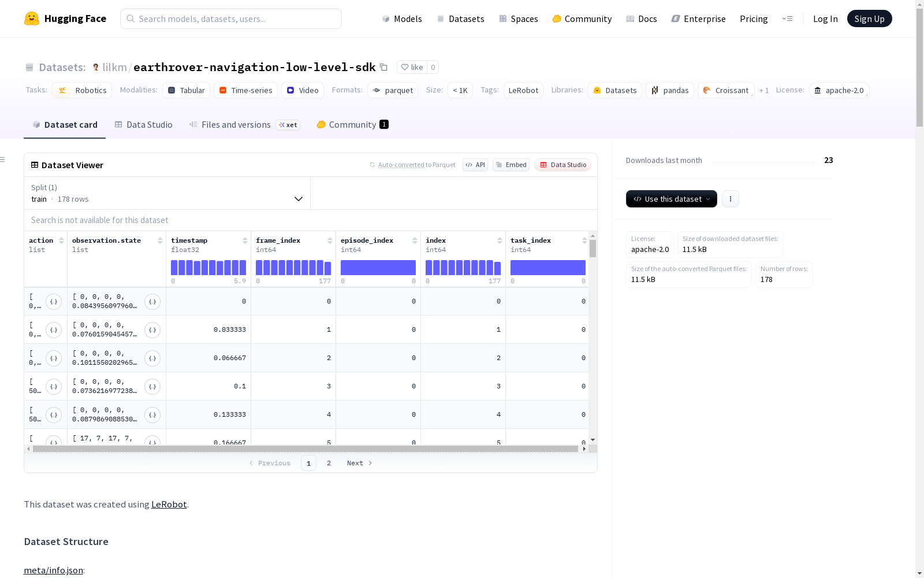Expand the +1 more libraries list
The image size is (924, 578).
[x=764, y=90]
